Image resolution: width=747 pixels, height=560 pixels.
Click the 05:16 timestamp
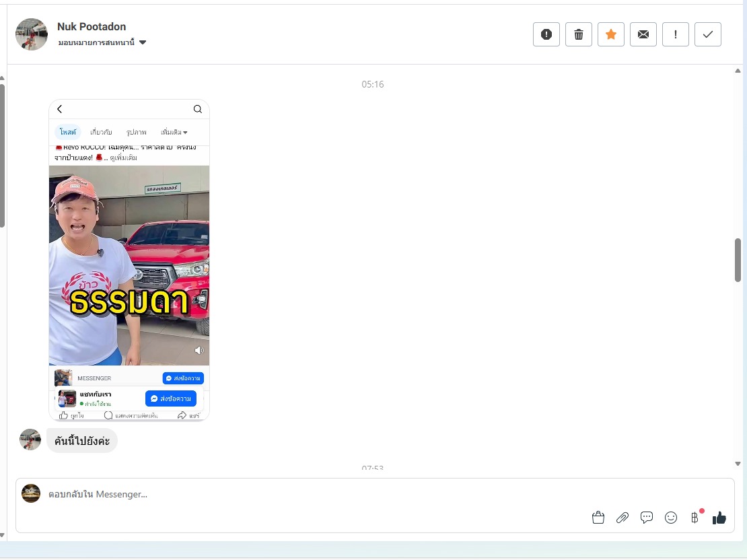[373, 84]
